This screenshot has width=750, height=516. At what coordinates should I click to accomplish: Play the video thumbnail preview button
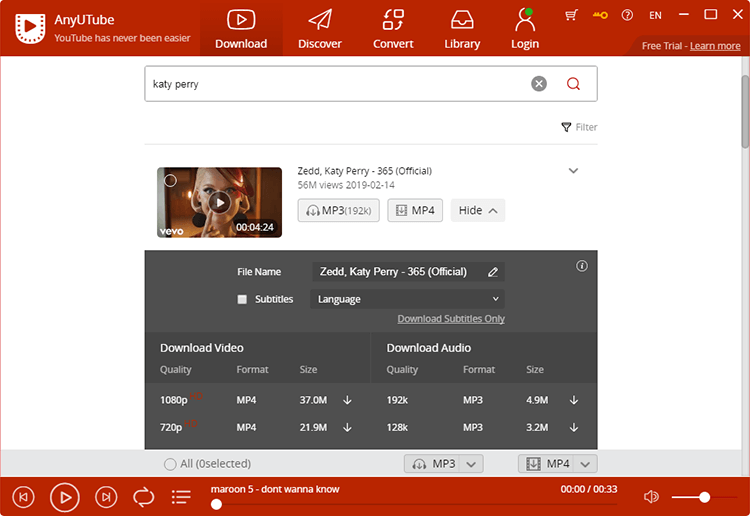(220, 203)
